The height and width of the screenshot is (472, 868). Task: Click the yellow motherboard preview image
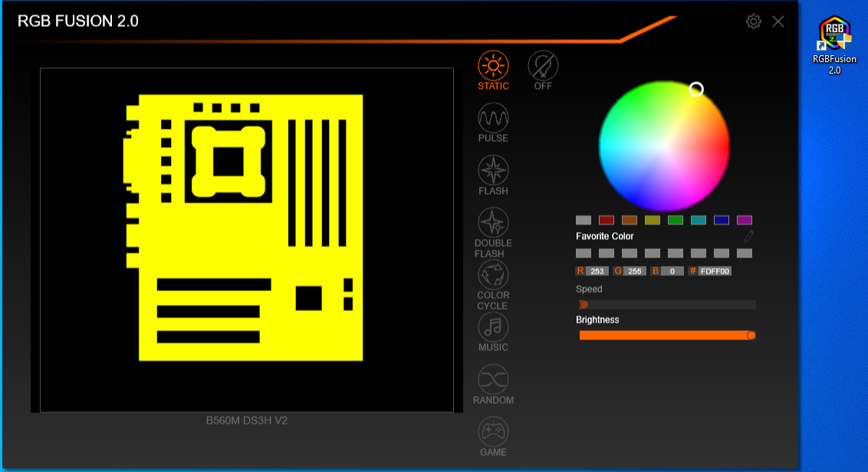[244, 228]
